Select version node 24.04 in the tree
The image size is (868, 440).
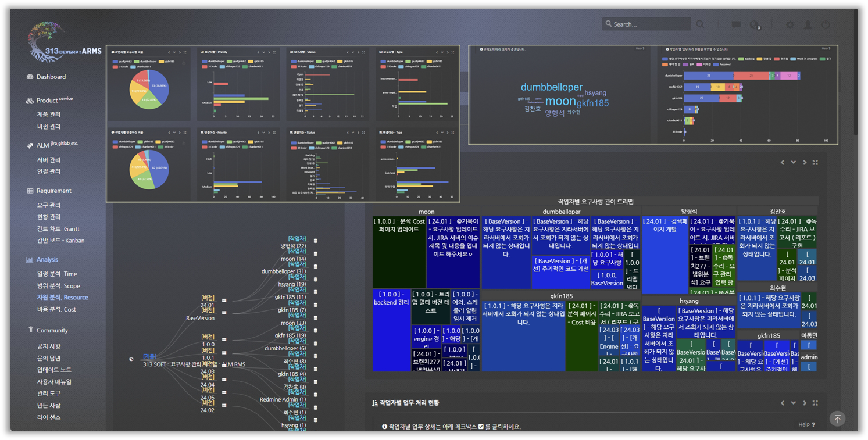click(x=208, y=385)
